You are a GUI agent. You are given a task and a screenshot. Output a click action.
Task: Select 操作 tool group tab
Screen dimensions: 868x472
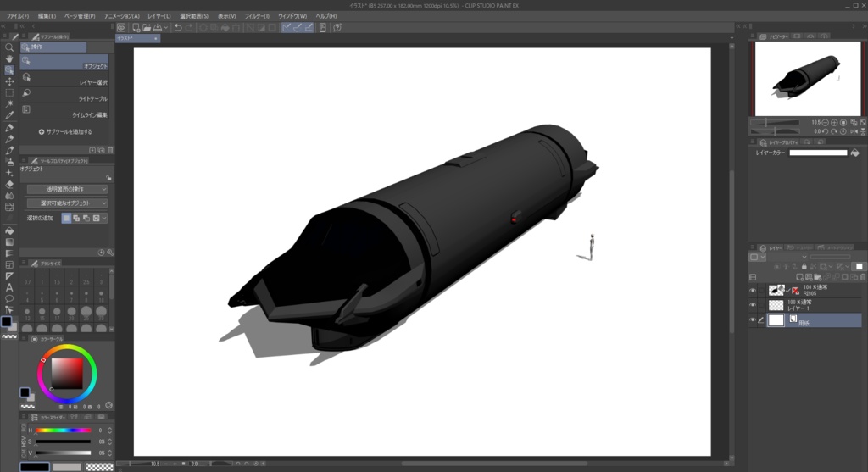(x=53, y=47)
